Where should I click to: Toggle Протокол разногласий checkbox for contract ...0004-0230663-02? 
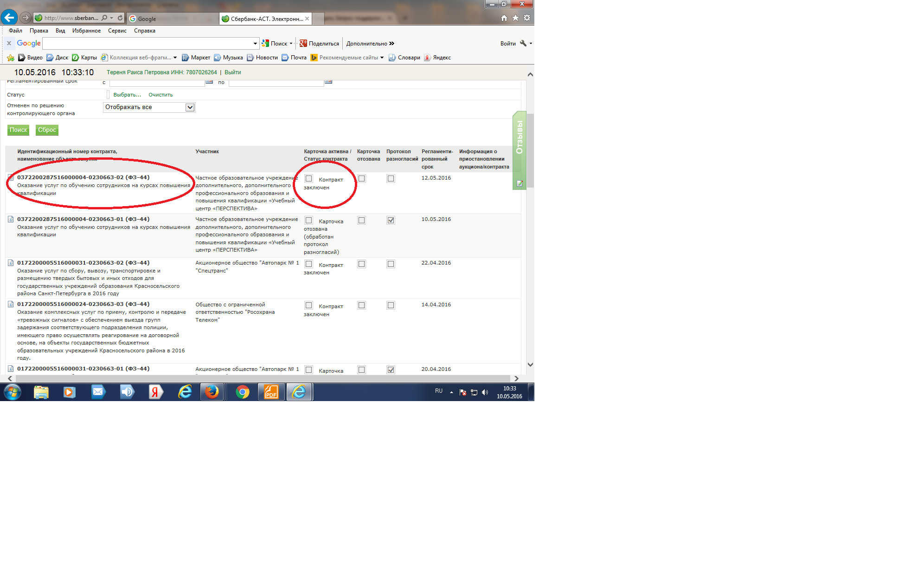[x=391, y=179]
